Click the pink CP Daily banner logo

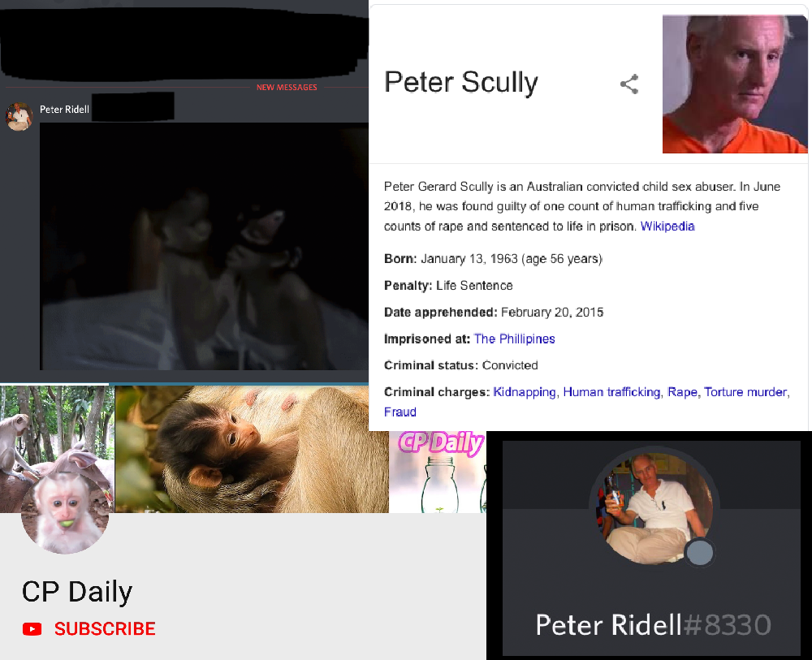[x=441, y=443]
